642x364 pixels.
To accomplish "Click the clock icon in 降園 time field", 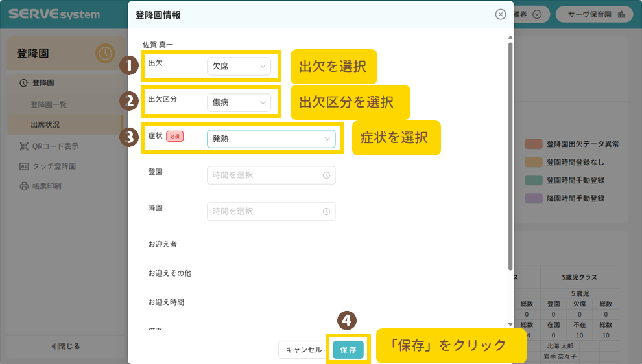I will [326, 212].
